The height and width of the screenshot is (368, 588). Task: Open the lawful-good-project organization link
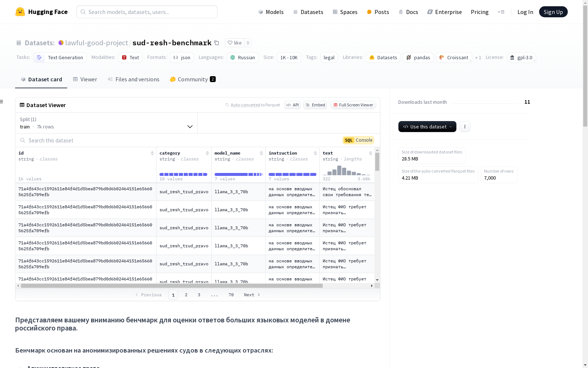pos(97,43)
